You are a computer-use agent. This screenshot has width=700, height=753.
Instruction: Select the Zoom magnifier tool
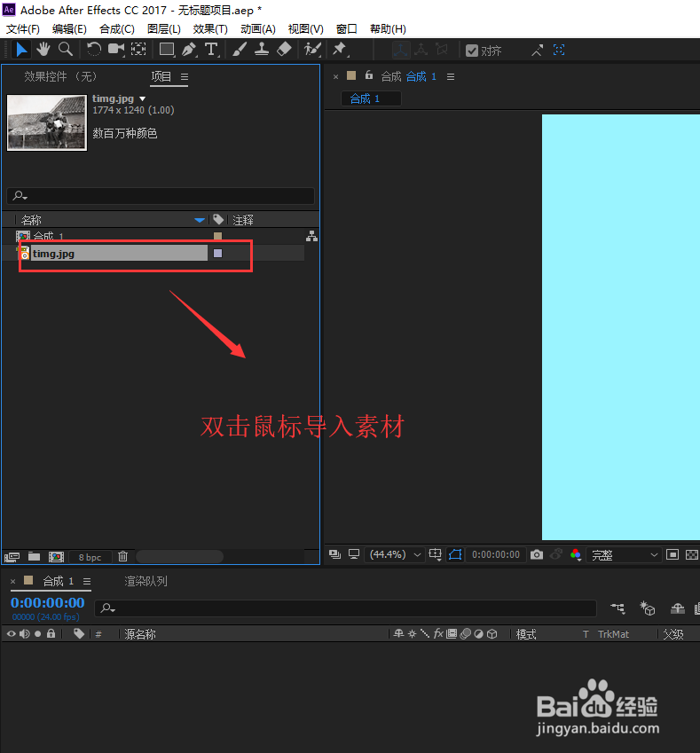[66, 50]
